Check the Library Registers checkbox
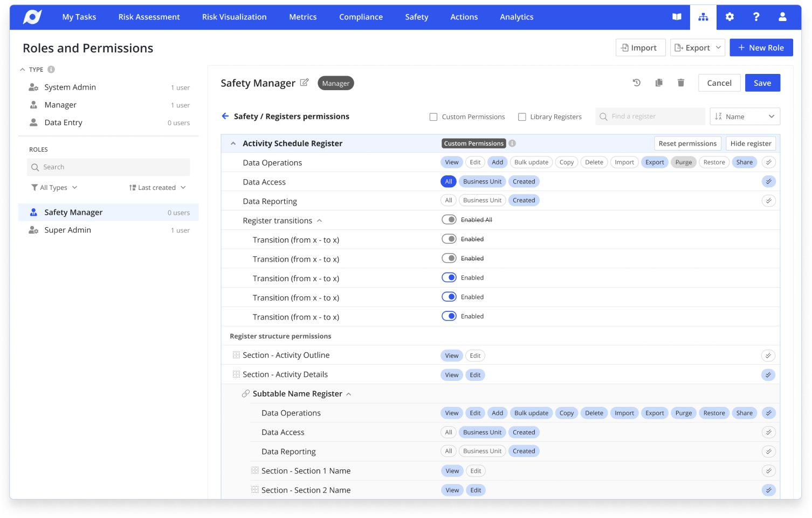The image size is (812, 518). coord(522,117)
